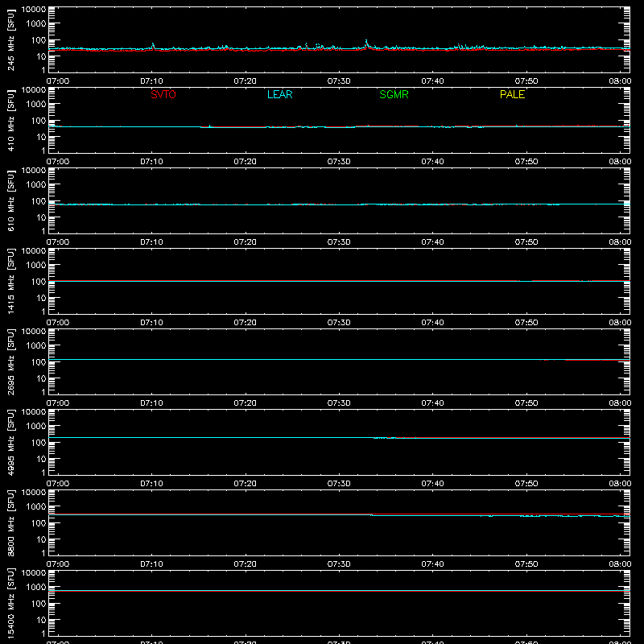Viewport: 644px width, 644px height.
Task: Click the red SVTO legend label
Action: 163,94
